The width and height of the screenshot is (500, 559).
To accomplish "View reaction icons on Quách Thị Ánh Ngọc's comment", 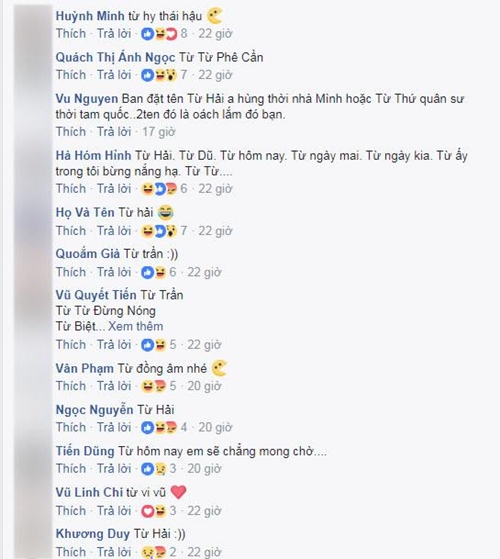I will [x=164, y=75].
